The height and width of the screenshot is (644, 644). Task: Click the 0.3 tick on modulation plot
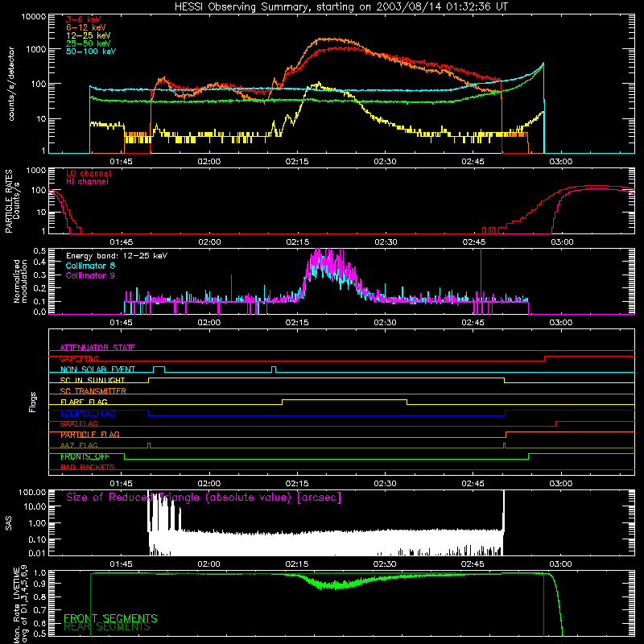[x=39, y=275]
